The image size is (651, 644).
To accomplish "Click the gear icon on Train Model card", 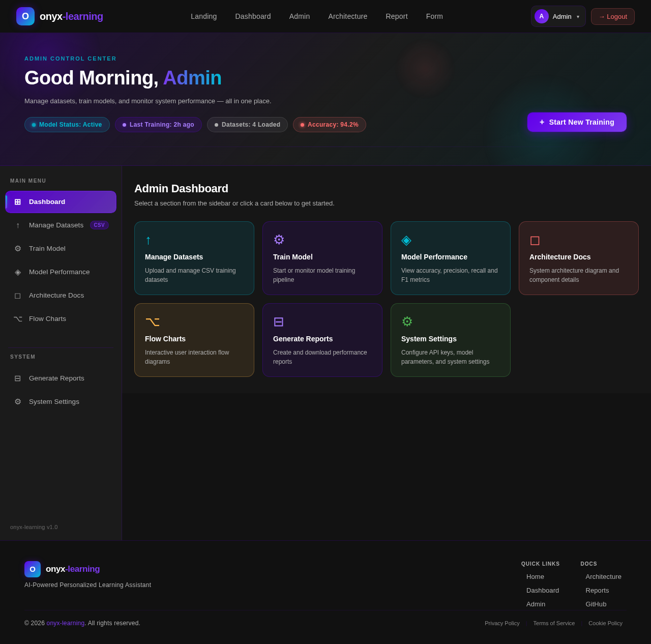I will (x=279, y=240).
